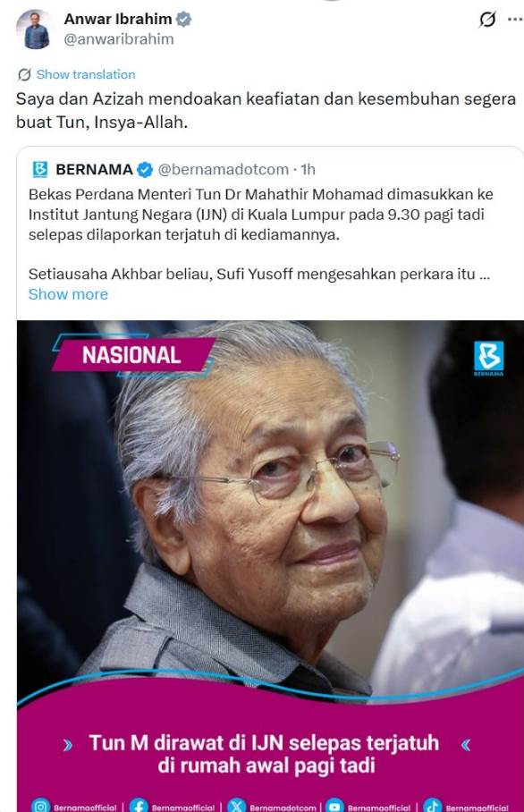Screen dimensions: 524x812
Task: Expand quoted post with Show more
Action: click(x=68, y=294)
